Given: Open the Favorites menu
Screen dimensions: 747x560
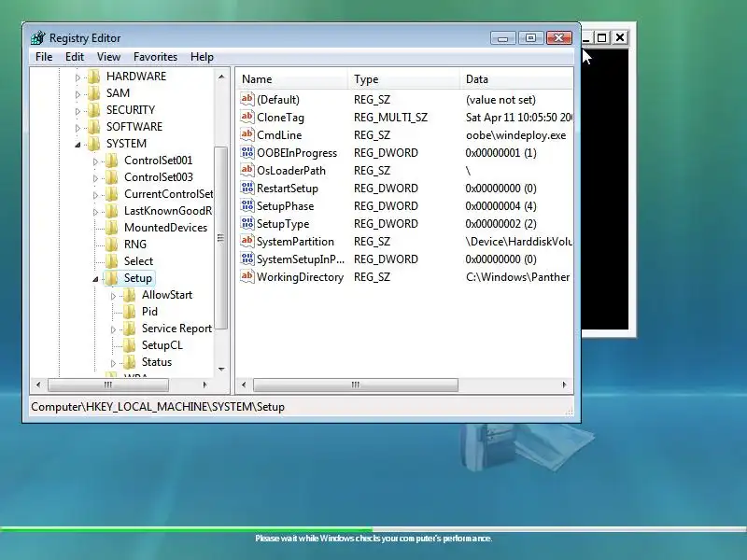Looking at the screenshot, I should (155, 57).
